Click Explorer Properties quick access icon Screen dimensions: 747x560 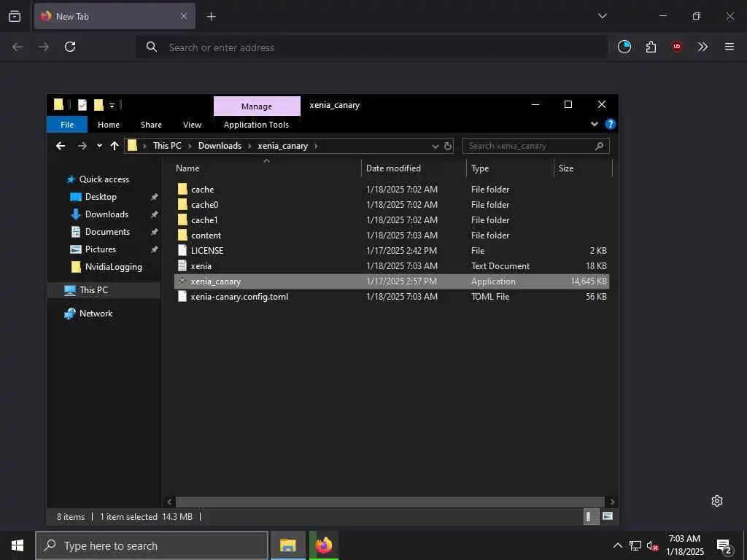pyautogui.click(x=82, y=105)
